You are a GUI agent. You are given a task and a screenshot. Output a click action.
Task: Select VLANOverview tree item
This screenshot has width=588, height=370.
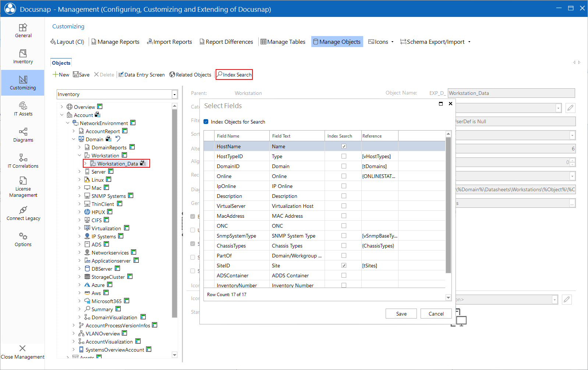(x=103, y=334)
